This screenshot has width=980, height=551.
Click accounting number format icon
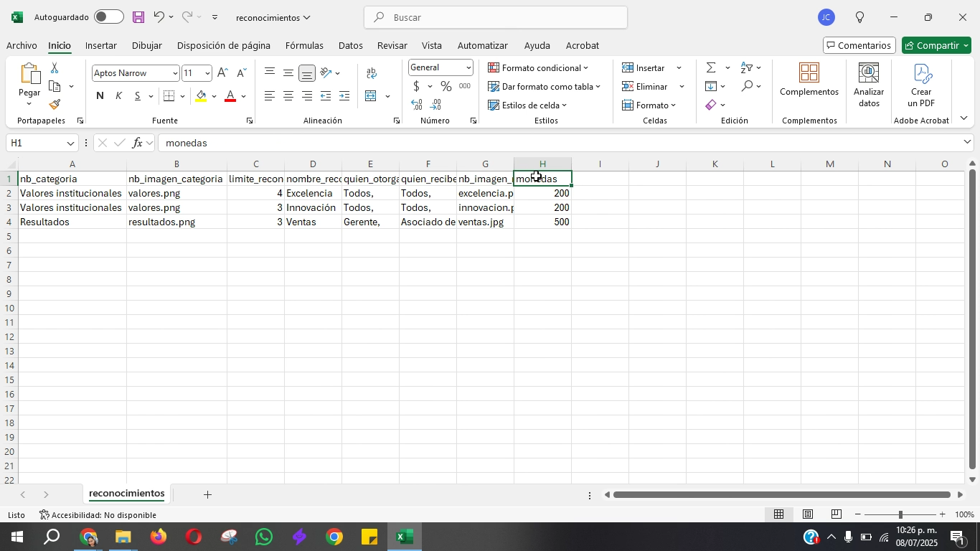(417, 86)
